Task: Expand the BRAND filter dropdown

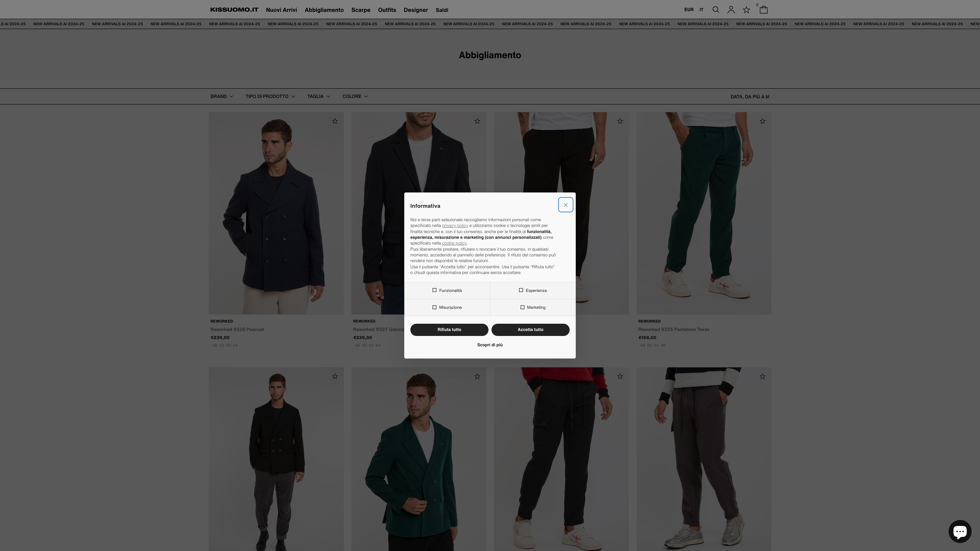Action: point(221,96)
